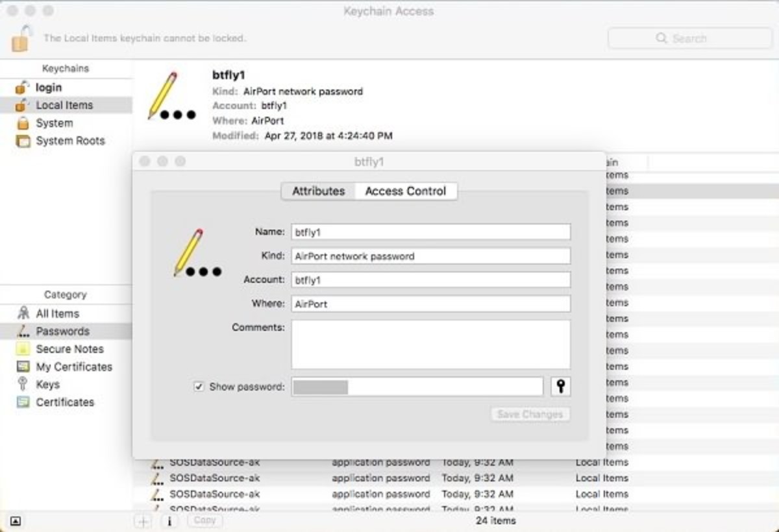Open the System keychain

(x=54, y=123)
